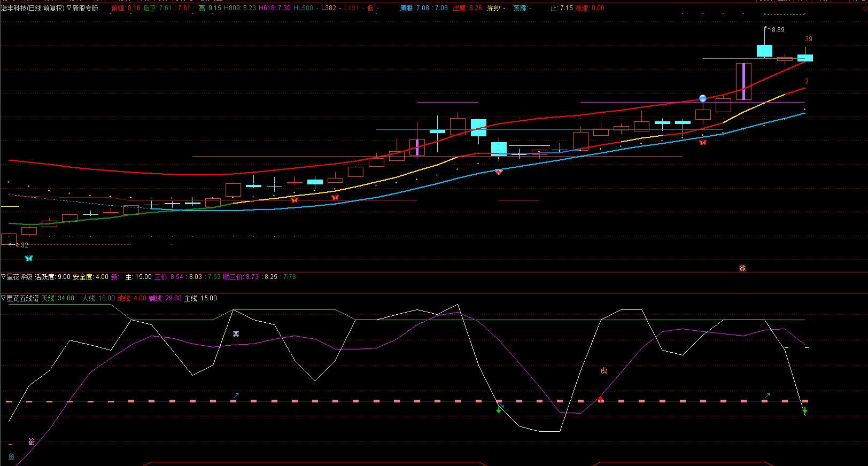Collapse the 星花五线谱 indicator panel triangle
This screenshot has width=868, height=466.
(3, 298)
